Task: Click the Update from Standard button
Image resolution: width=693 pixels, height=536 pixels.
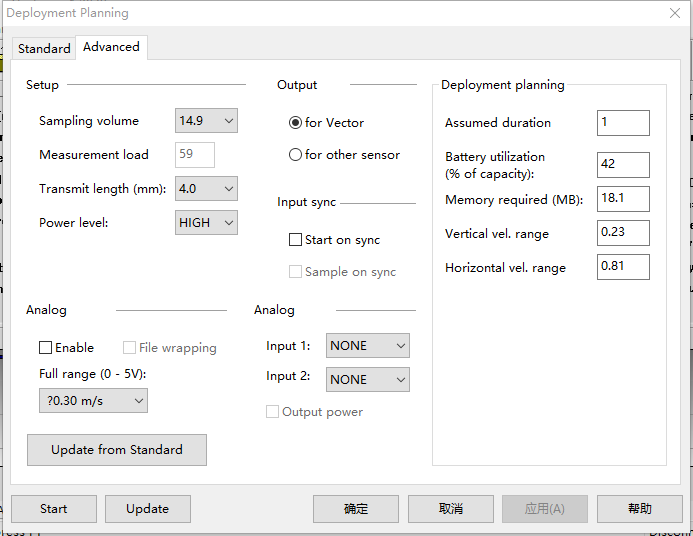Action: point(117,450)
